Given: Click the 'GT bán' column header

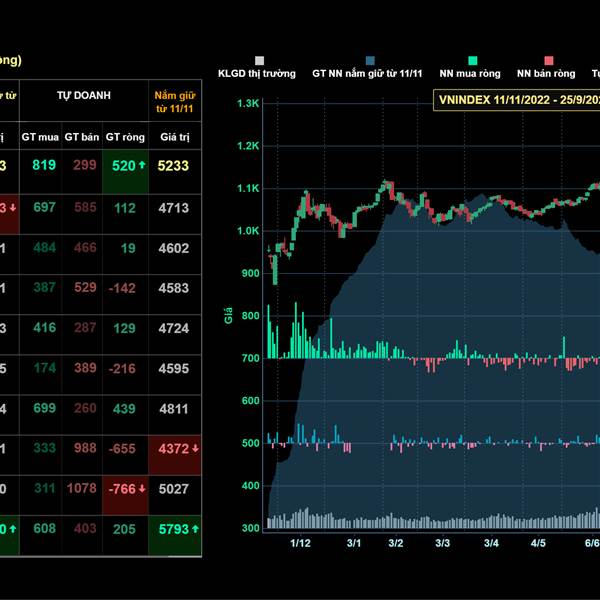Looking at the screenshot, I should click(82, 137).
